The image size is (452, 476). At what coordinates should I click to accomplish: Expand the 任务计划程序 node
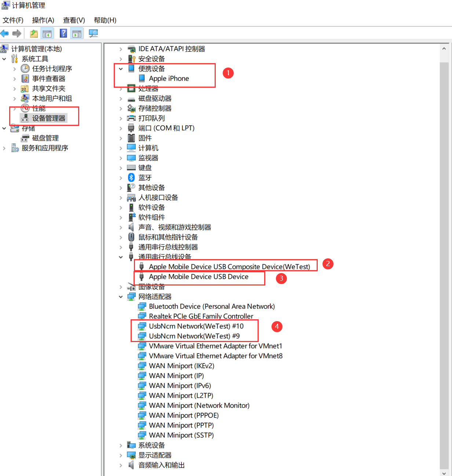pyautogui.click(x=15, y=69)
